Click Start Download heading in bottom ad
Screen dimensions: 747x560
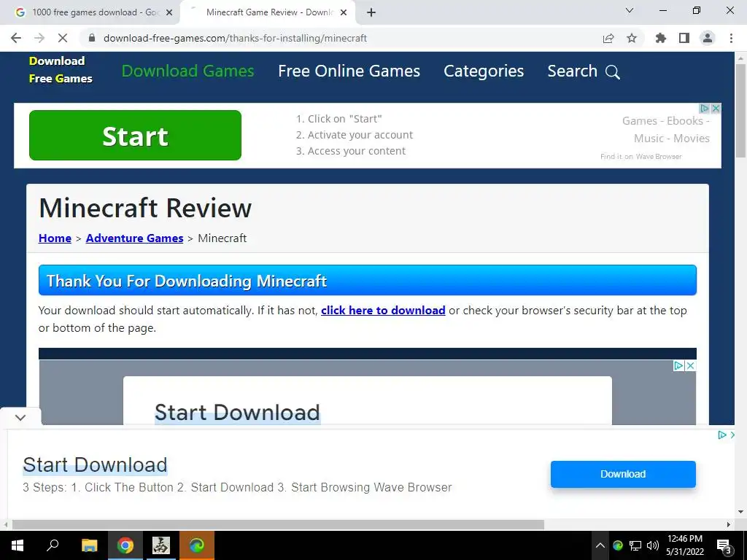click(95, 464)
